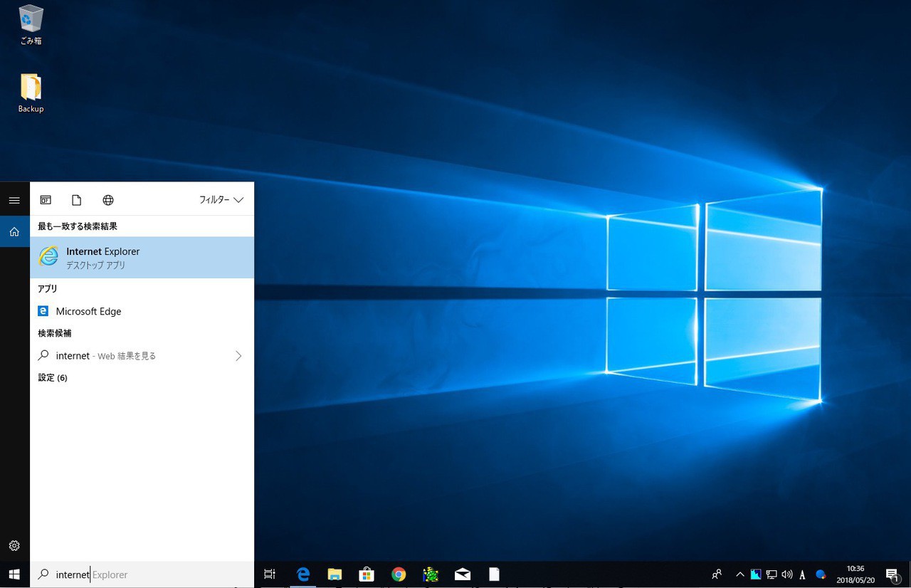Open the Recycle Bin on the desktop
The height and width of the screenshot is (588, 911).
click(31, 25)
